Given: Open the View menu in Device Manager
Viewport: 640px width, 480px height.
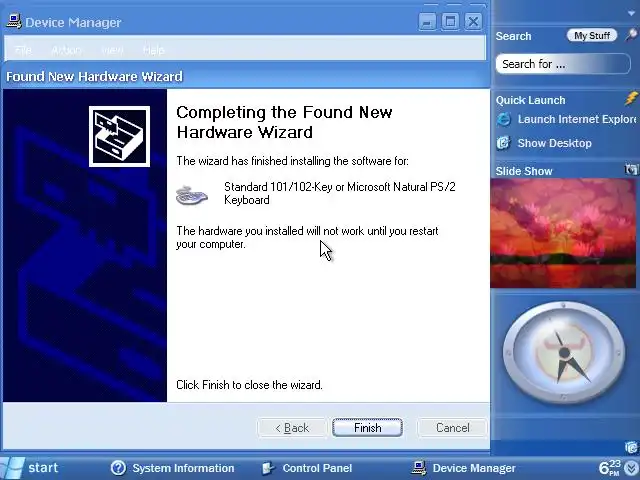Looking at the screenshot, I should tap(112, 50).
